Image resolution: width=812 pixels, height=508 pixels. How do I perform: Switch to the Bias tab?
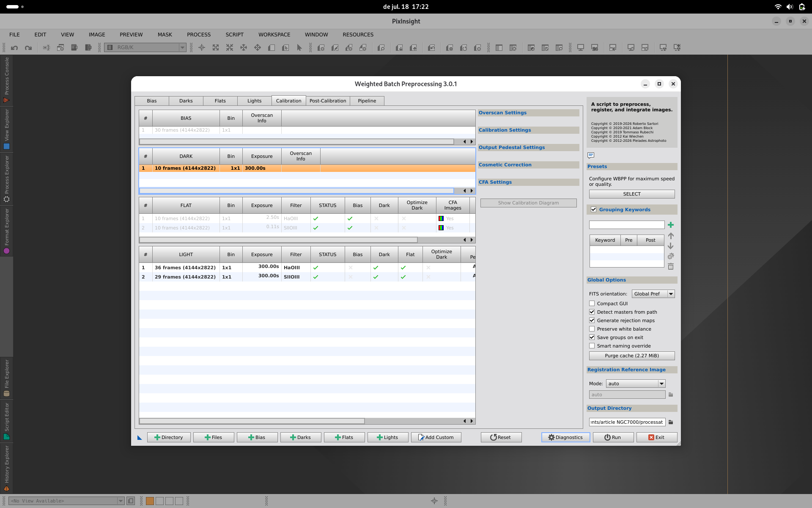[x=152, y=101]
